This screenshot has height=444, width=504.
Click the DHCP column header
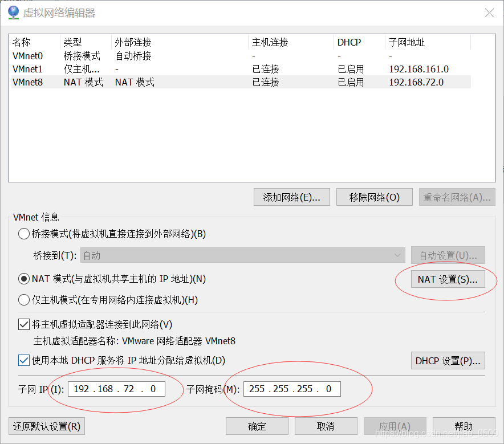359,42
